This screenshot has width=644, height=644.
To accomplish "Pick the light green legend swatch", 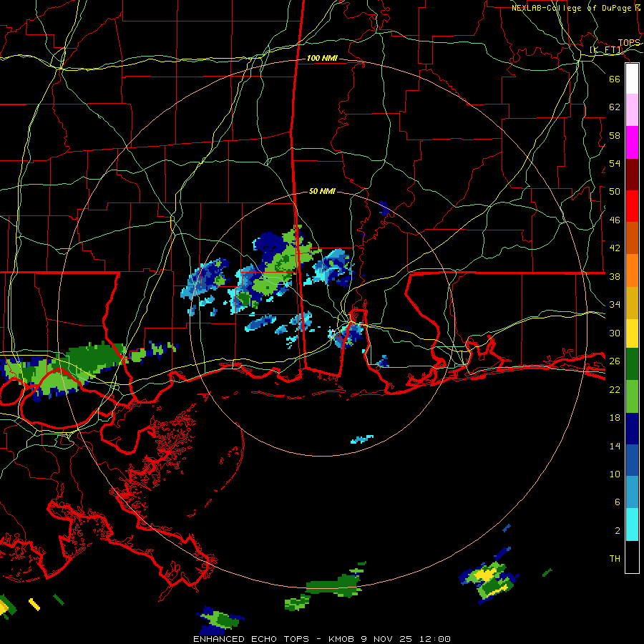I will [632, 396].
